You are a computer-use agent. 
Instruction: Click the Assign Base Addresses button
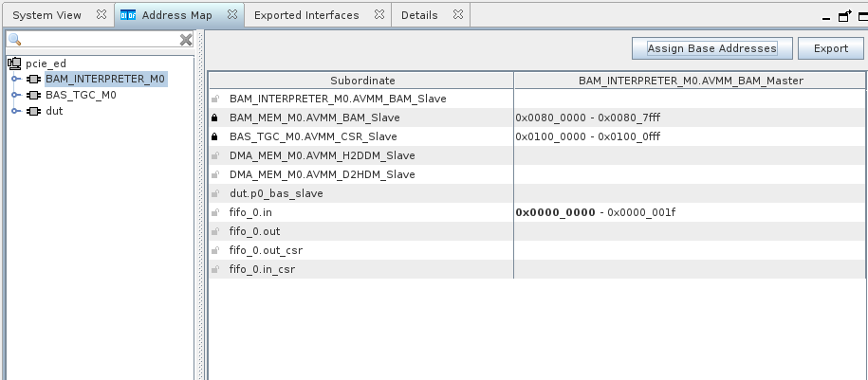pos(711,48)
